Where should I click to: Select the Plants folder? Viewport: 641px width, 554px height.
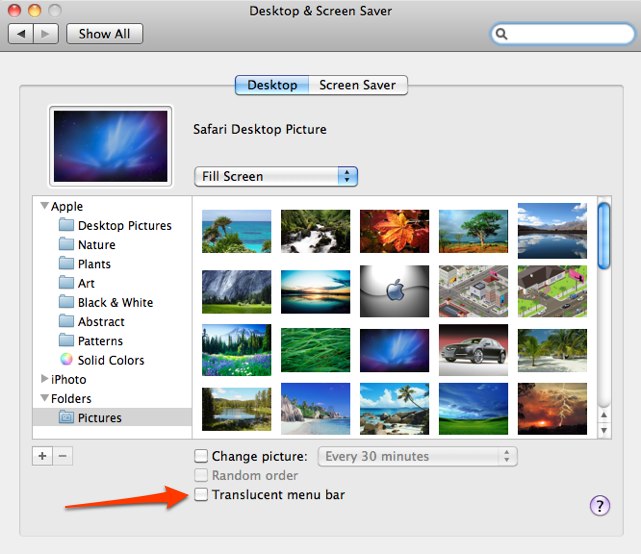[112, 264]
